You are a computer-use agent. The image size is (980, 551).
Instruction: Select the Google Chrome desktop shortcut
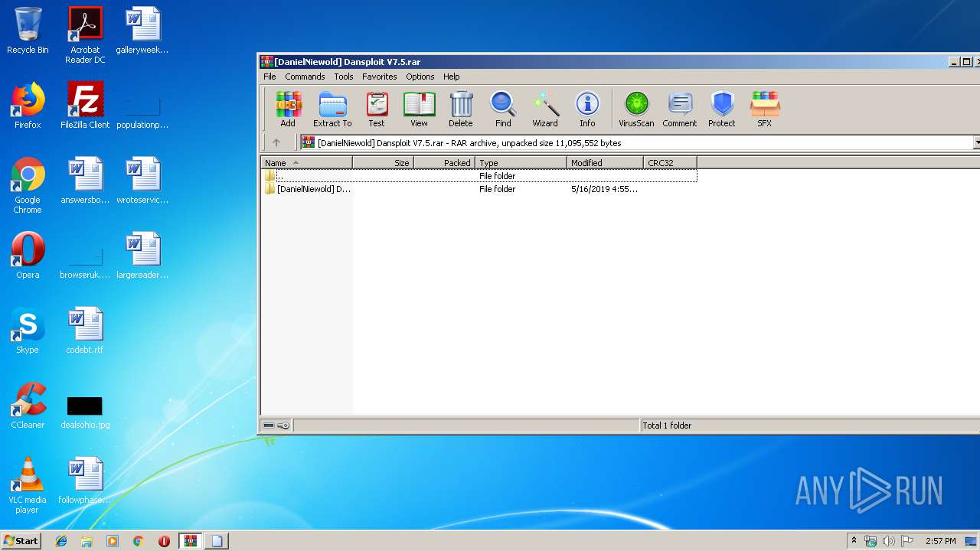(x=28, y=185)
